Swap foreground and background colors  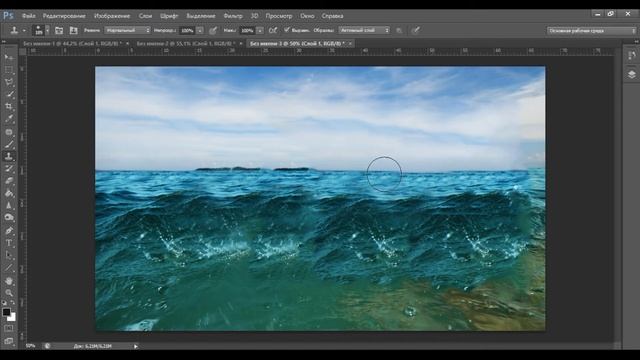point(13,302)
